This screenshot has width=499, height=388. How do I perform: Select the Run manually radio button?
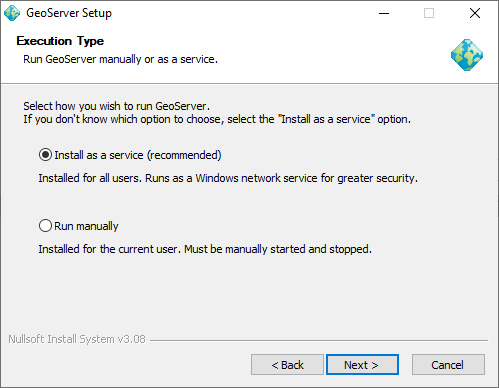click(45, 226)
